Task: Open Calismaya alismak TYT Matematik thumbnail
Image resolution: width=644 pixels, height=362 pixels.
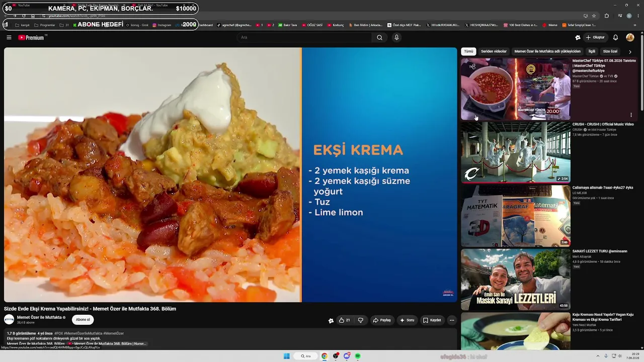Action: click(x=516, y=216)
